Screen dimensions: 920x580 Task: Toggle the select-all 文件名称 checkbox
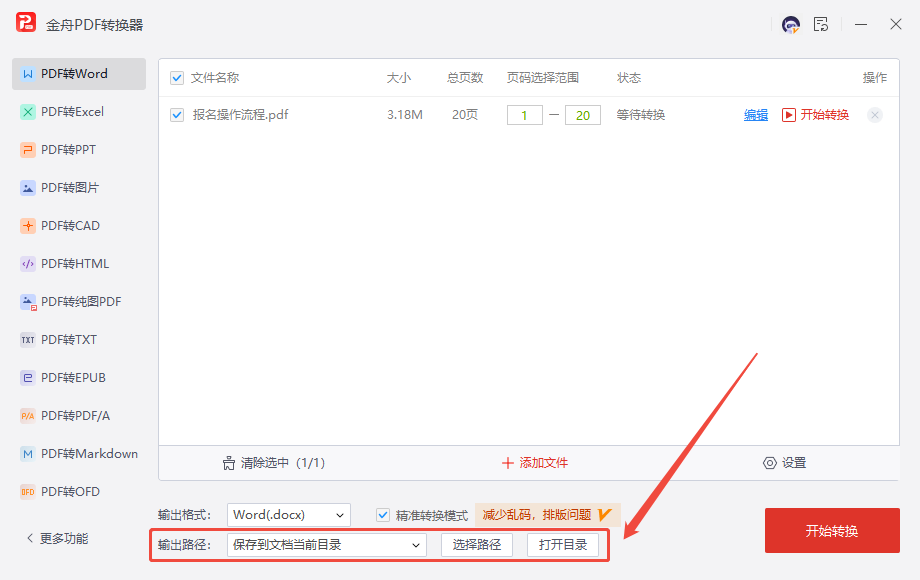tap(177, 78)
